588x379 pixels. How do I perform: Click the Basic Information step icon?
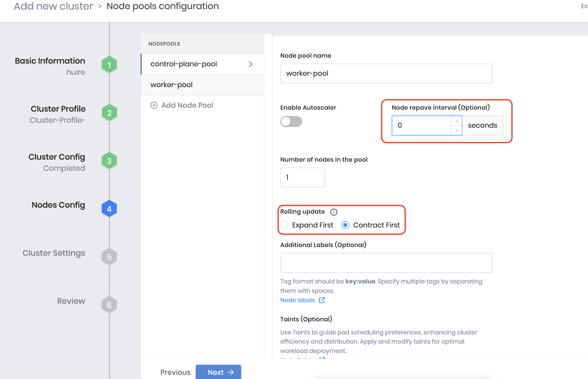[109, 64]
